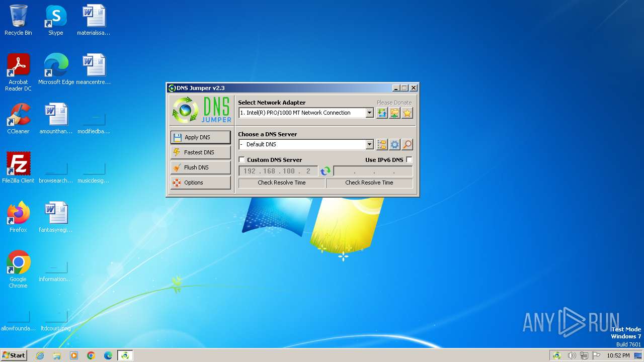644x362 pixels.
Task: Tick the Use IPv6 DNS checkbox
Action: coord(409,160)
